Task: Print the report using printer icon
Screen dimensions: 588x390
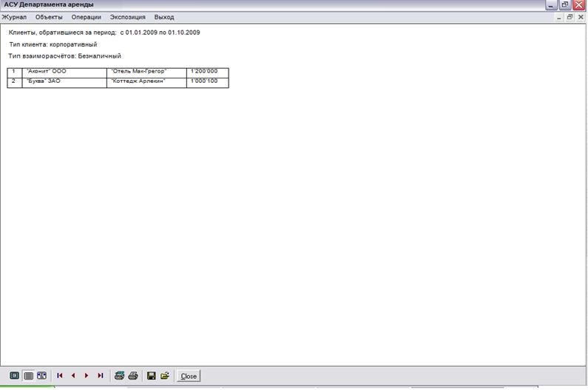Action: click(133, 375)
